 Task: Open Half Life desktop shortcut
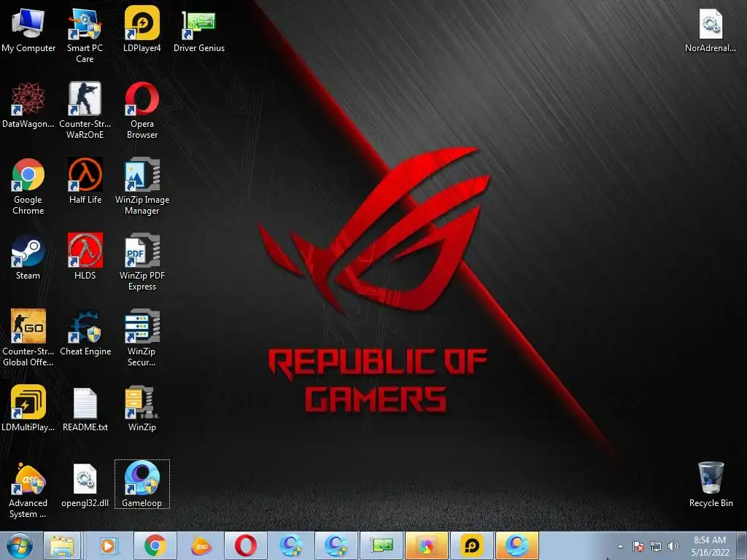(x=85, y=181)
